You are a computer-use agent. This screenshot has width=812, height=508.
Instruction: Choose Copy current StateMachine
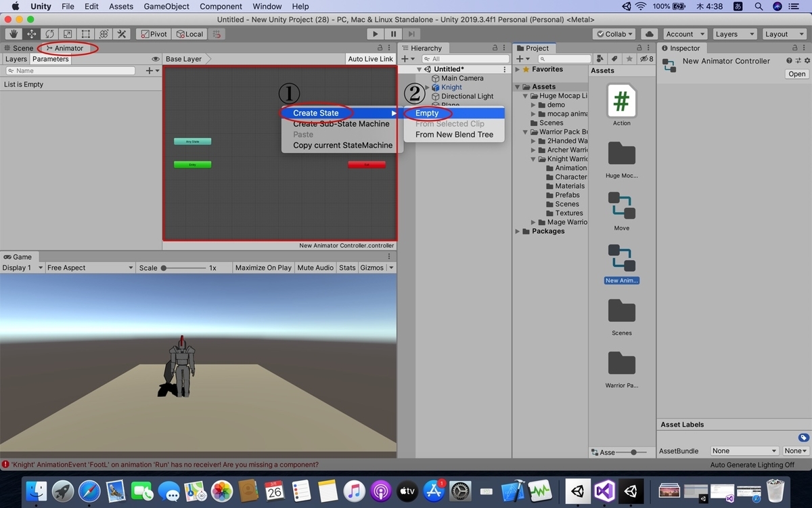[342, 146]
